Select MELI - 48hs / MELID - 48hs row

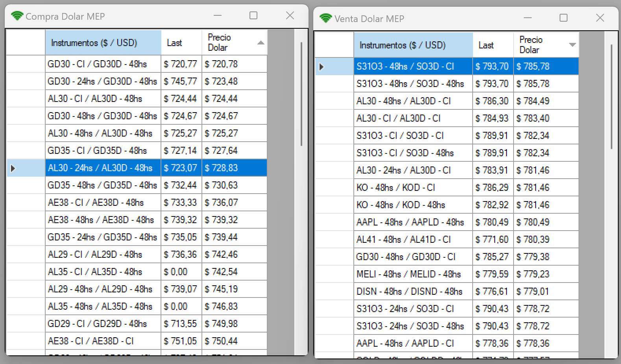click(447, 274)
